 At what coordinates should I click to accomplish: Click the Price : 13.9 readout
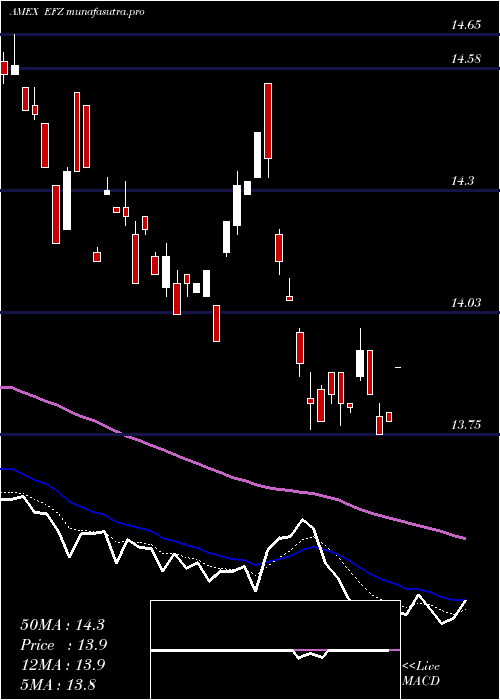(x=64, y=645)
